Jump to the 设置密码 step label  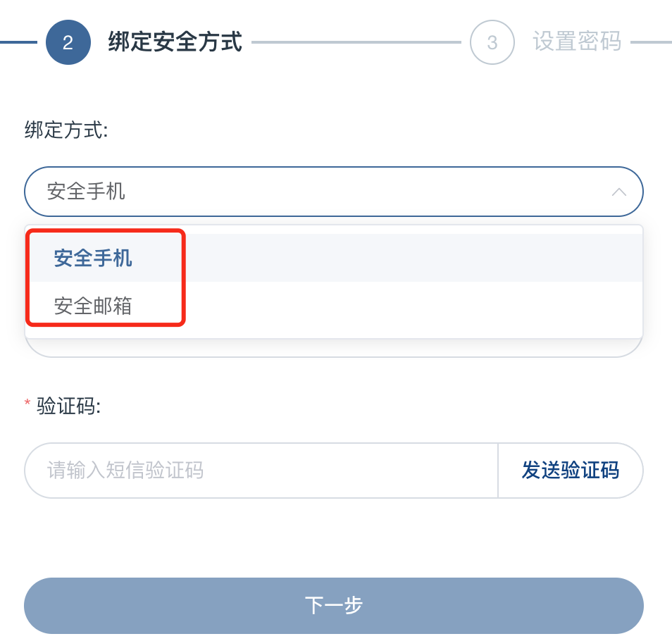click(576, 42)
